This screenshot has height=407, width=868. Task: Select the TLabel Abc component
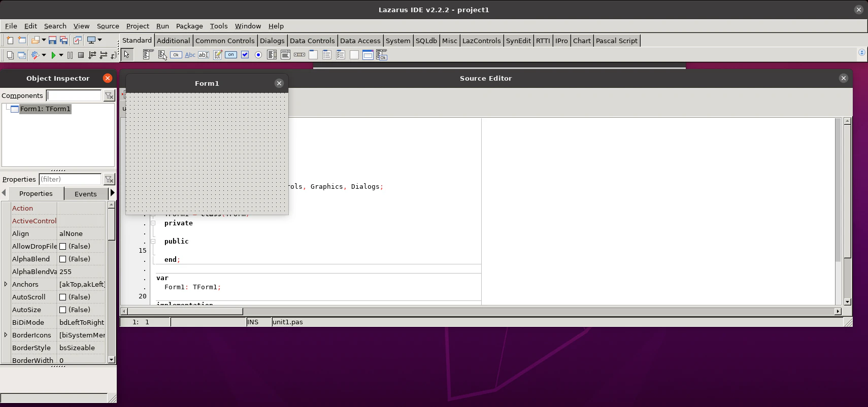point(190,55)
